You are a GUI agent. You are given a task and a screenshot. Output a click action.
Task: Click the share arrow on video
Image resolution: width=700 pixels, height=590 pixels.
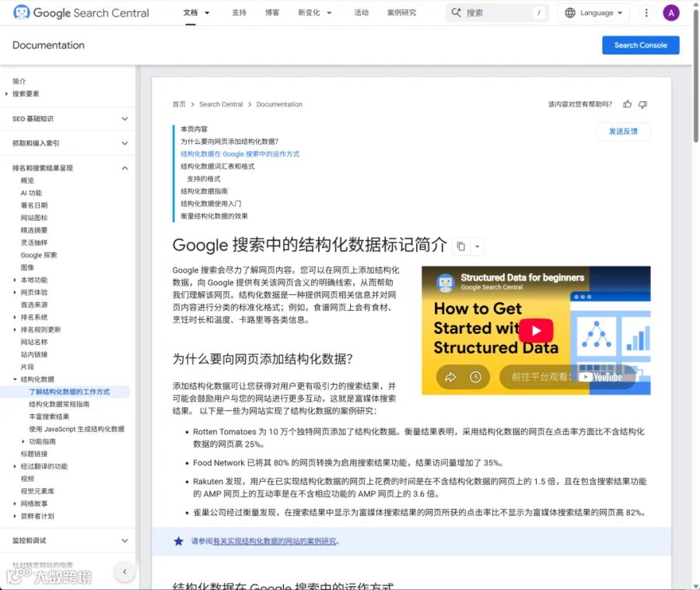click(450, 377)
